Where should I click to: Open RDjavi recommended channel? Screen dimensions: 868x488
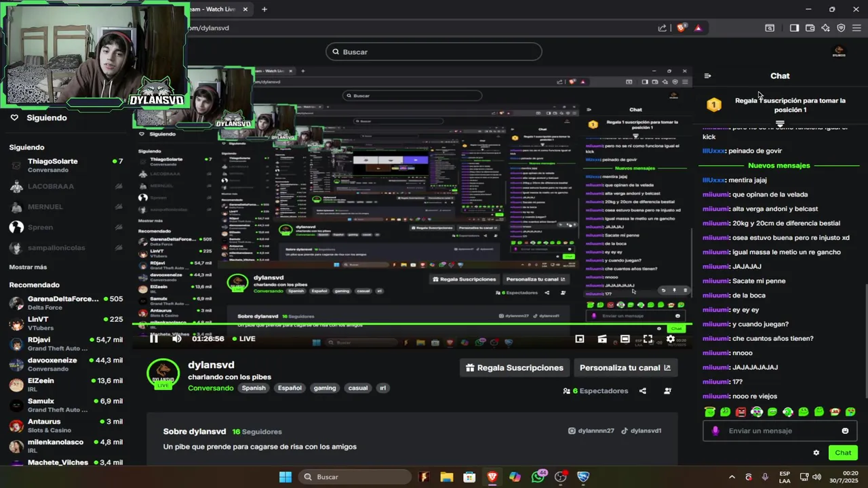pos(66,344)
